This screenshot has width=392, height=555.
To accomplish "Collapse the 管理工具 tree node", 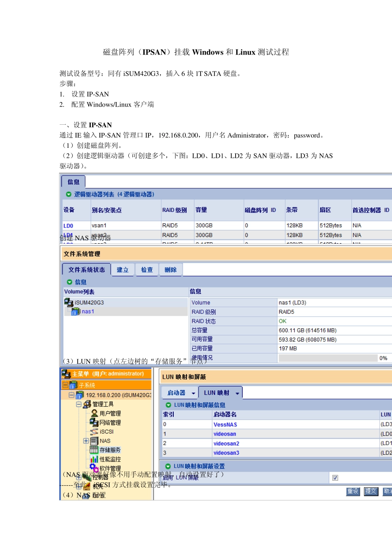I will (79, 404).
